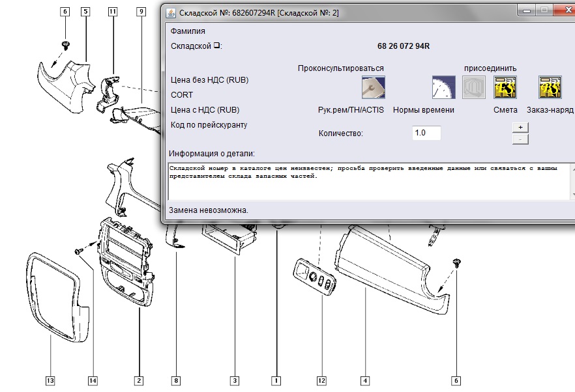
Task: Select part number 3 label in diagram
Action: 234,380
